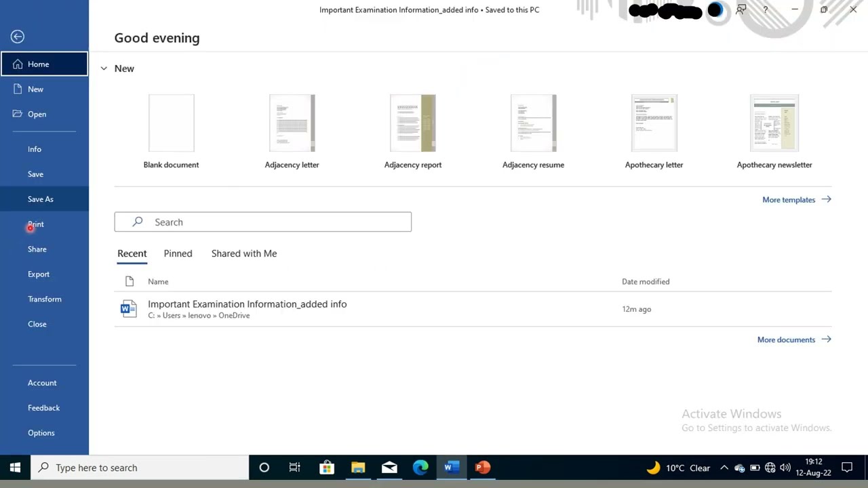This screenshot has height=488, width=868.
Task: Click the battery tray icon
Action: tap(755, 468)
